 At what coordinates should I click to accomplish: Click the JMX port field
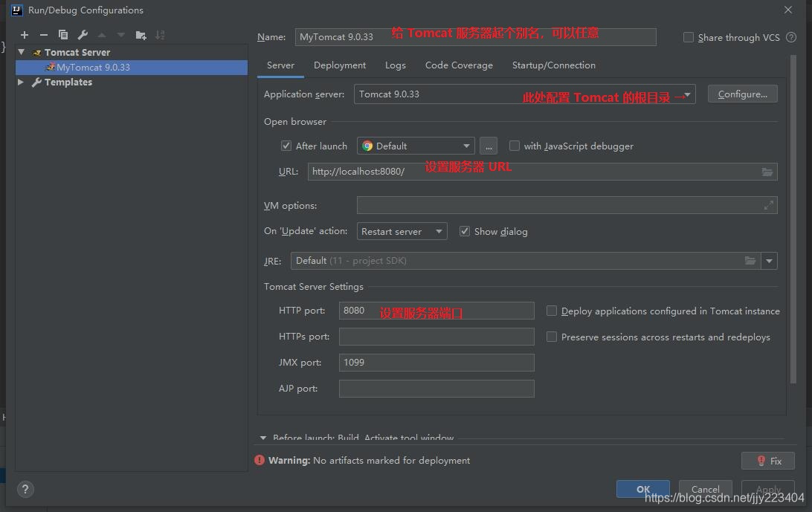point(436,363)
